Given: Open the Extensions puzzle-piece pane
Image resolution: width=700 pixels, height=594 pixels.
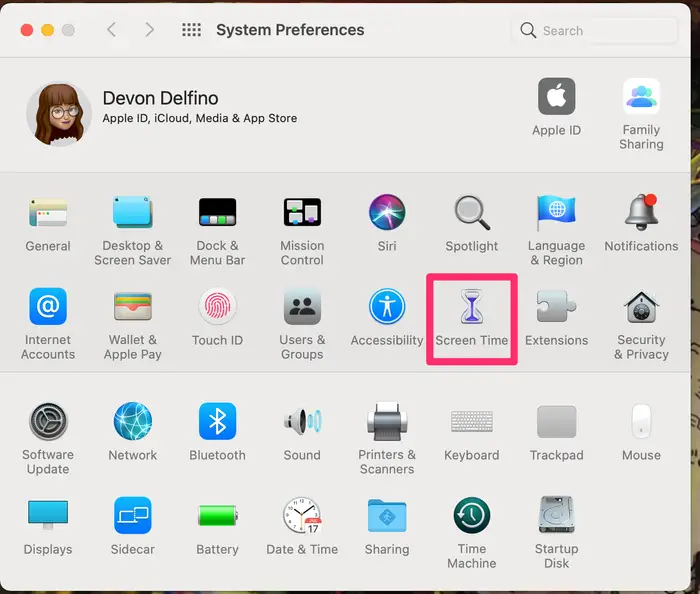Looking at the screenshot, I should click(556, 306).
